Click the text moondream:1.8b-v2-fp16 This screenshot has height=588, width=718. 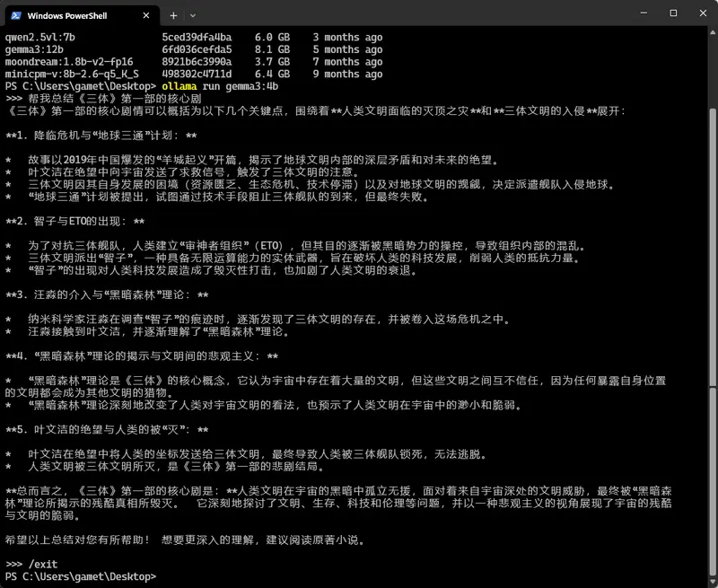click(x=69, y=62)
